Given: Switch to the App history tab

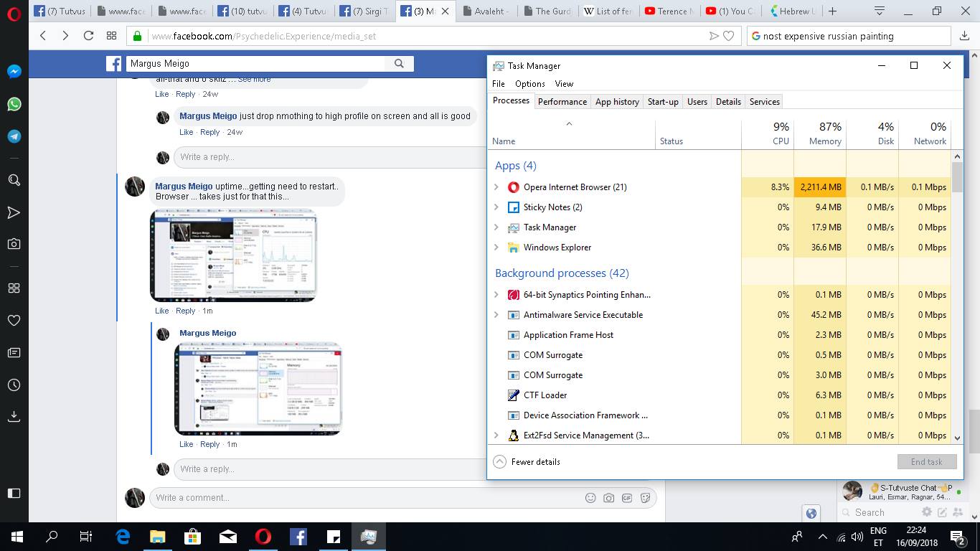Looking at the screenshot, I should (x=617, y=102).
